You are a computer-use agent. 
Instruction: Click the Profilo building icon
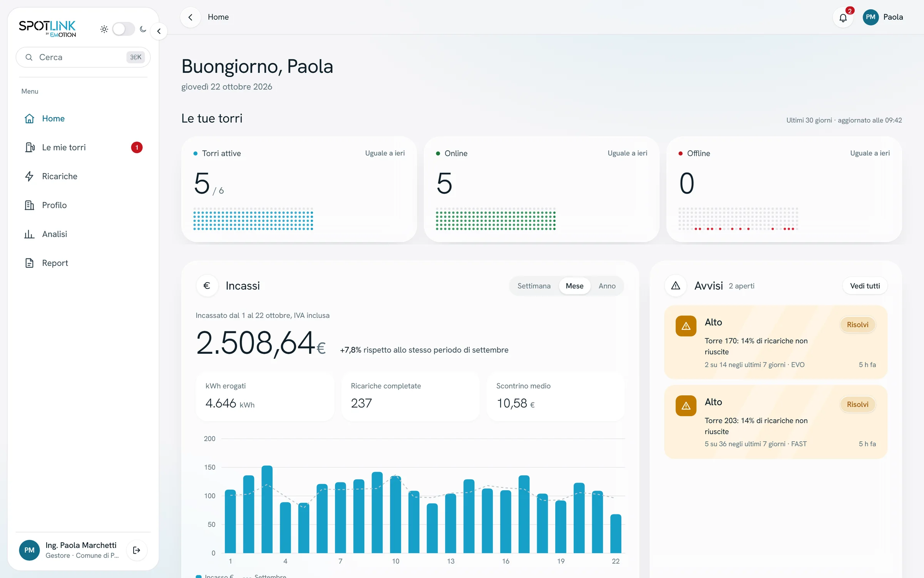click(29, 205)
